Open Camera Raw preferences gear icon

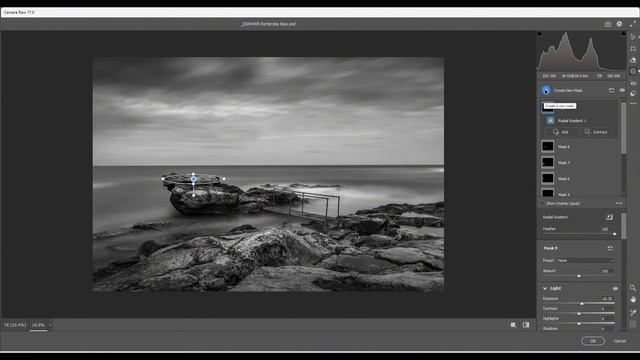[x=619, y=24]
